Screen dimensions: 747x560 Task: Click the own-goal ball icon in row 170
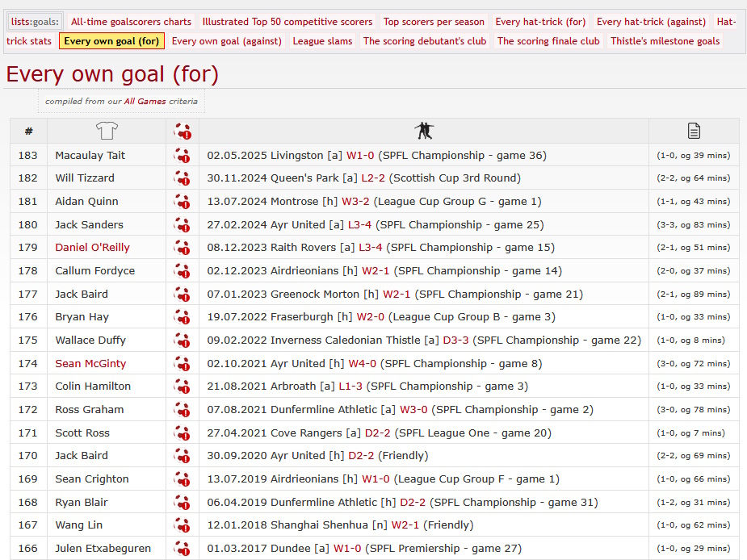point(183,456)
